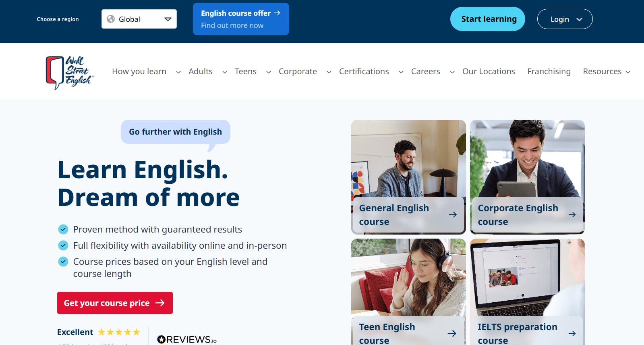Image resolution: width=644 pixels, height=345 pixels.
Task: Click arrow icon on Teen English course card
Action: (452, 333)
